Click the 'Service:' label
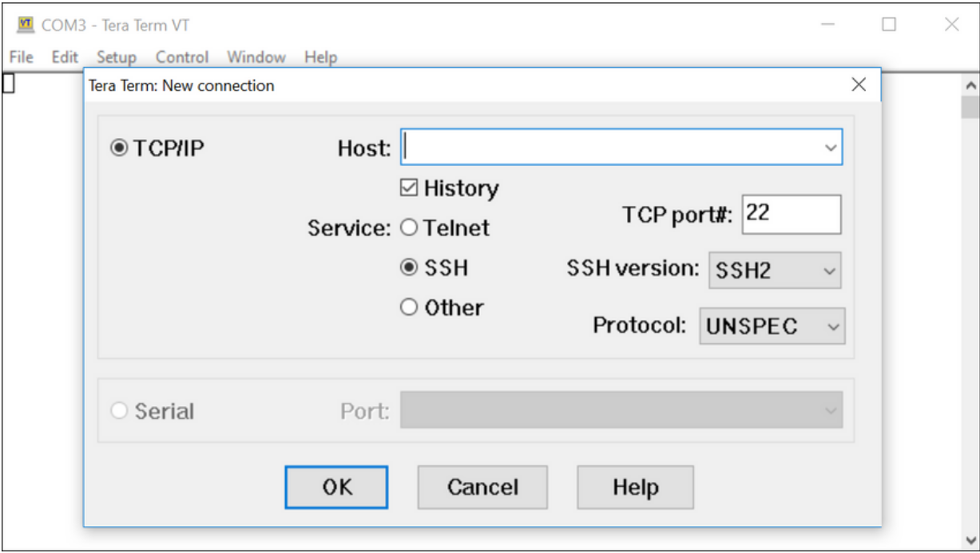 pos(349,228)
